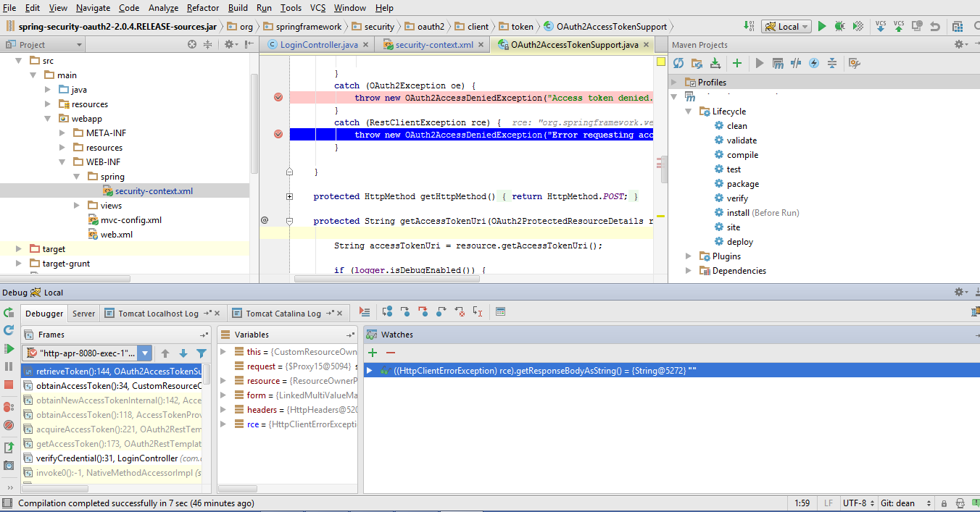
Task: Click the Resume Program green arrow
Action: (x=9, y=348)
